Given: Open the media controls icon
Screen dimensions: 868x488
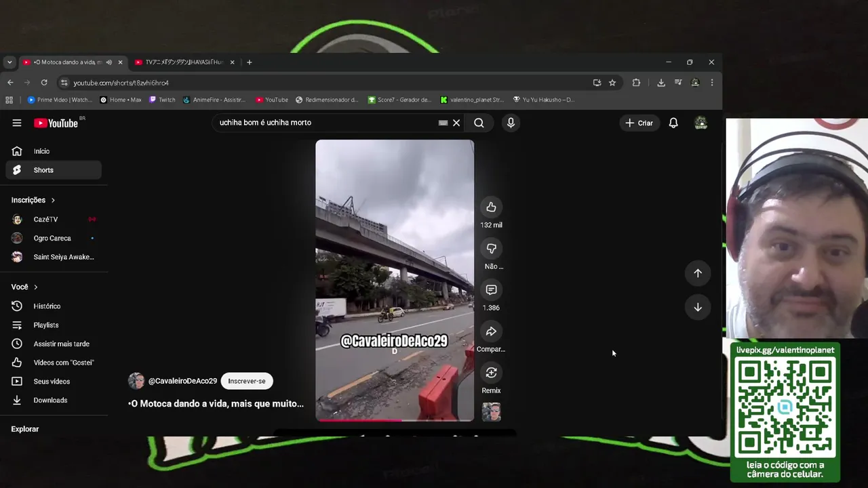Looking at the screenshot, I should 678,83.
